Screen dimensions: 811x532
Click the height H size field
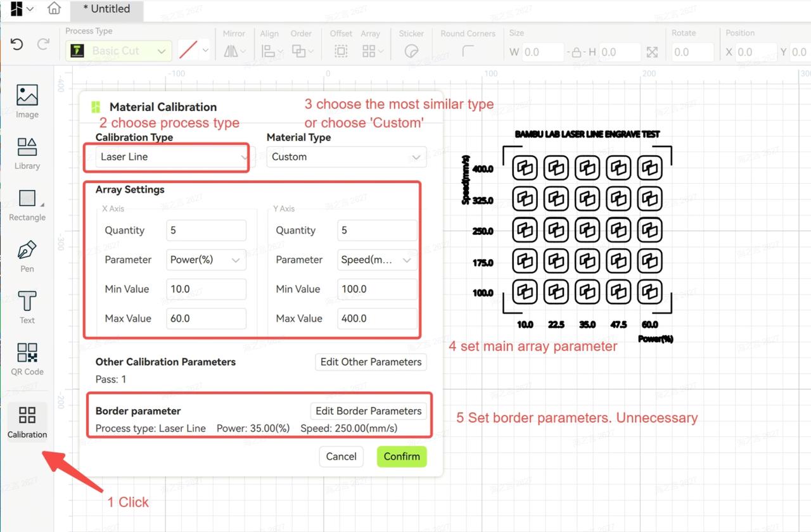pos(620,52)
